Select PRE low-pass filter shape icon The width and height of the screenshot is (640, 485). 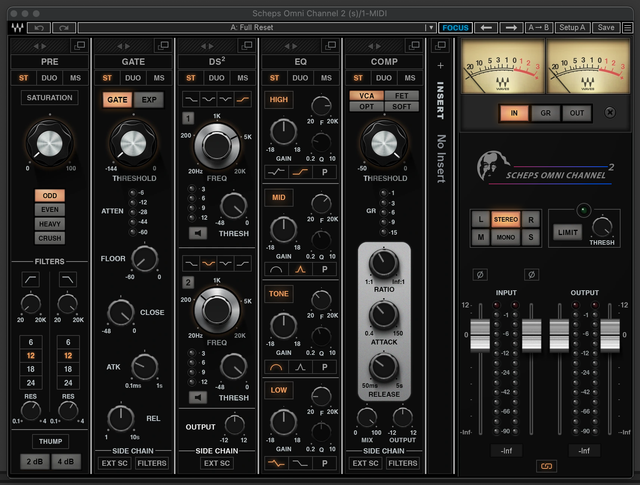pyautogui.click(x=68, y=280)
